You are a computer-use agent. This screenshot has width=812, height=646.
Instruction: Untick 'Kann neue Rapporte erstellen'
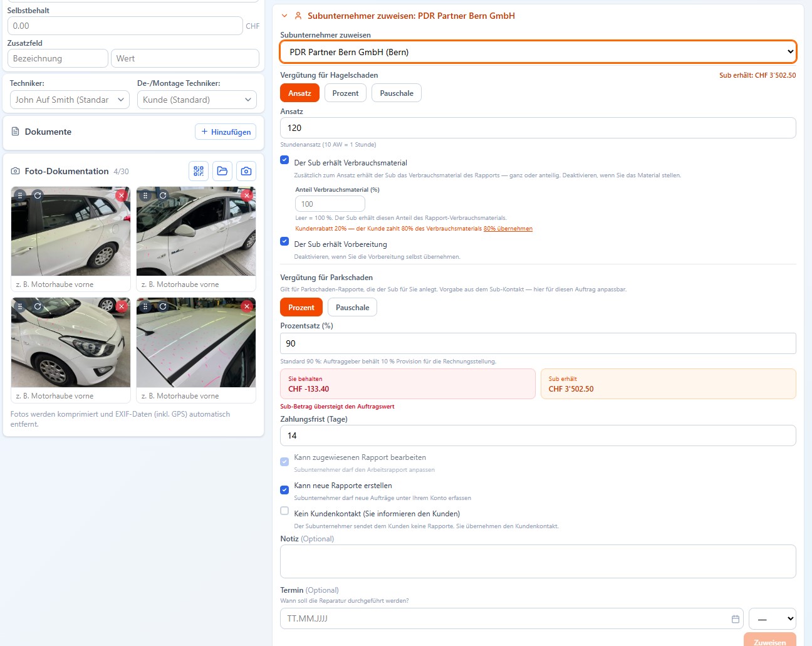tap(284, 489)
